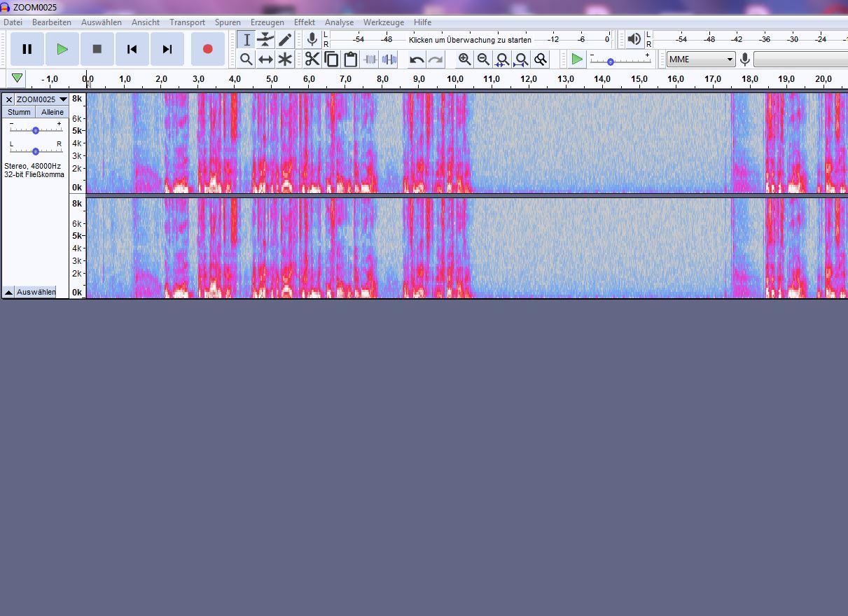Click the upper channel's 8k scale label
The height and width of the screenshot is (616, 848).
click(x=77, y=99)
